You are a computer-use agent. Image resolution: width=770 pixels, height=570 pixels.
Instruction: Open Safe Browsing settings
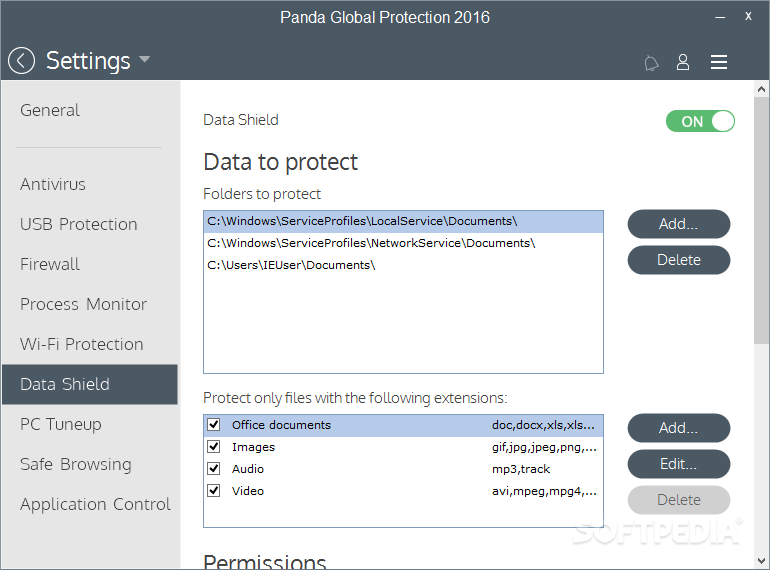tap(76, 464)
